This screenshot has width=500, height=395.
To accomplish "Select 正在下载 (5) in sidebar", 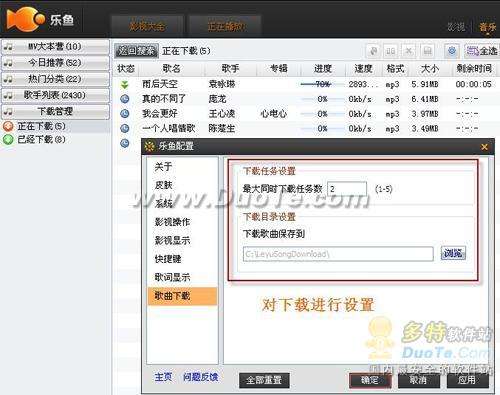I will coord(41,126).
